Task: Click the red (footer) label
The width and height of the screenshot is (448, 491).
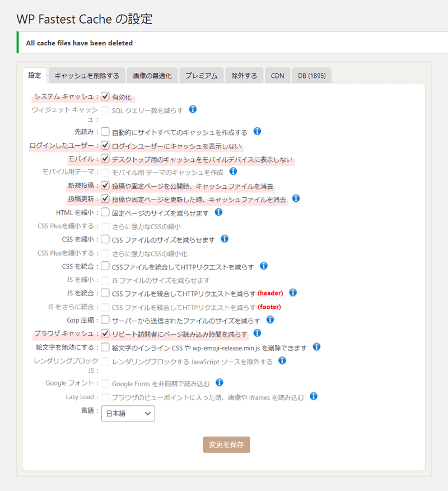Action: [269, 307]
